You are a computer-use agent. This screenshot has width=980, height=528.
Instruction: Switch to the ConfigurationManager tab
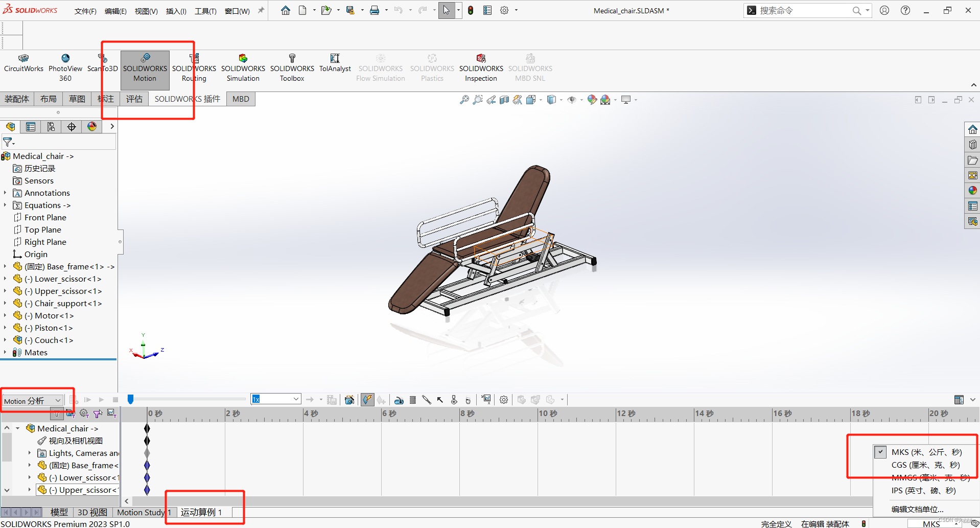[51, 127]
